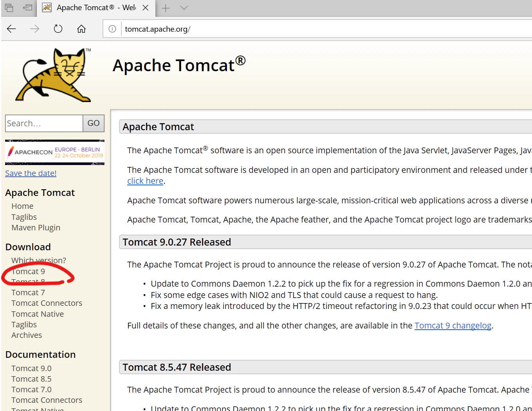Go to the browser Home icon
This screenshot has height=411, width=532.
pyautogui.click(x=81, y=29)
